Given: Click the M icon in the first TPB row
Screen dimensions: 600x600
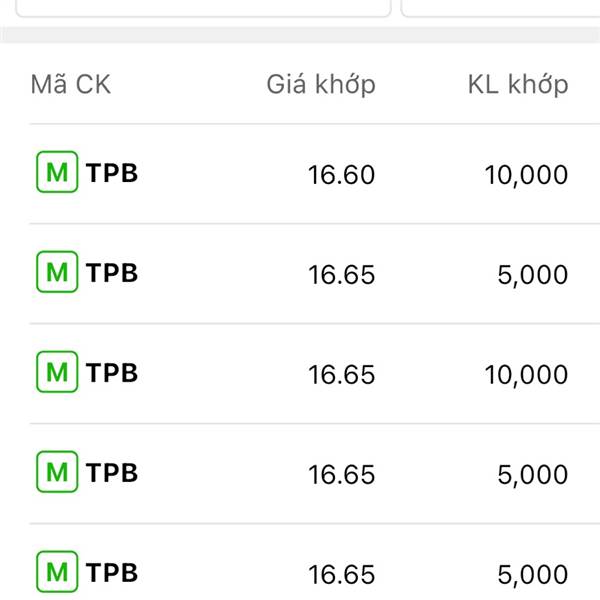Looking at the screenshot, I should [x=57, y=172].
